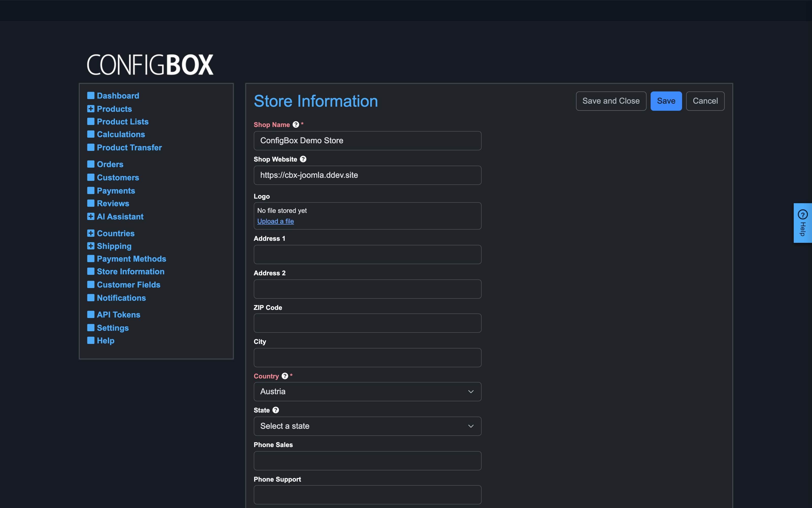Open the Select a state dropdown
The width and height of the screenshot is (812, 508).
click(367, 426)
